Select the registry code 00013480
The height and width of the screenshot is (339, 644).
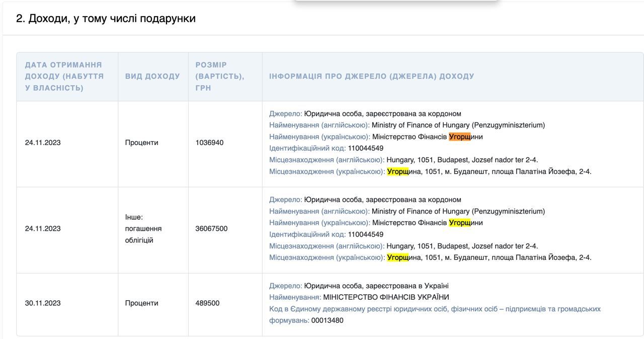[x=327, y=320]
